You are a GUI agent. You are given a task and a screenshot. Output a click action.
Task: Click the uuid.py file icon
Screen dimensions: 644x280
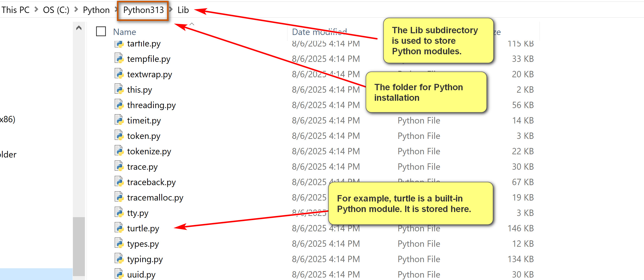[119, 274]
